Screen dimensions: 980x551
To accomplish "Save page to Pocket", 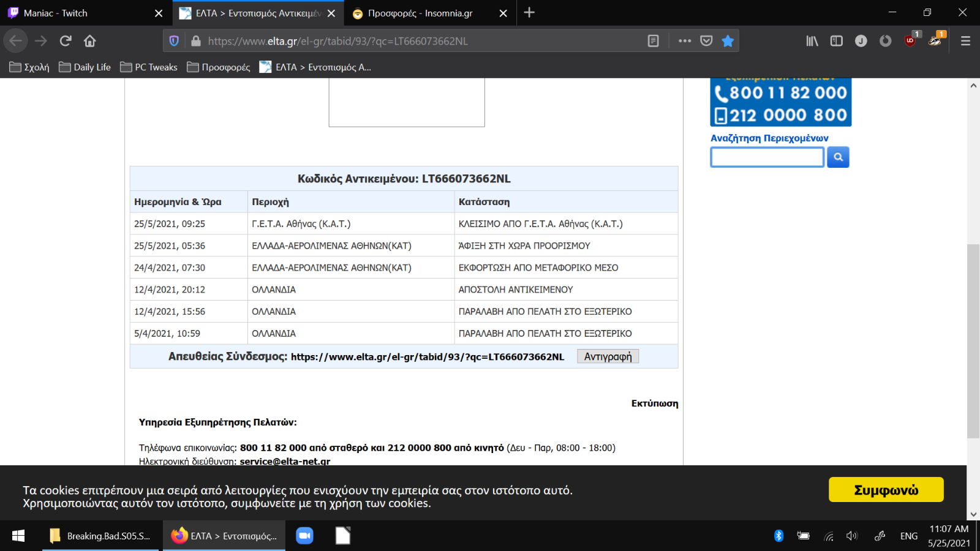I will pyautogui.click(x=706, y=41).
